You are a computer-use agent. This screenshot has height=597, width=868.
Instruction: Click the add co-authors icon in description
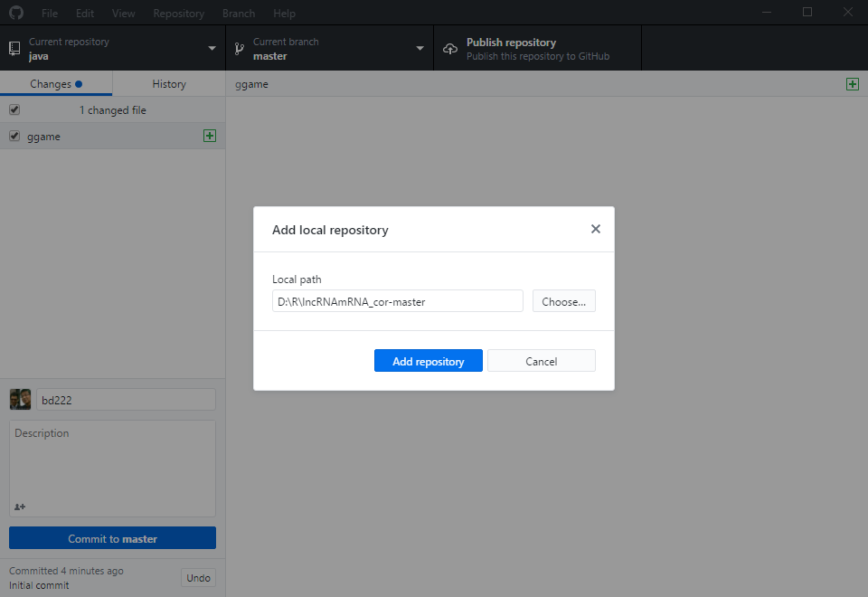[20, 507]
